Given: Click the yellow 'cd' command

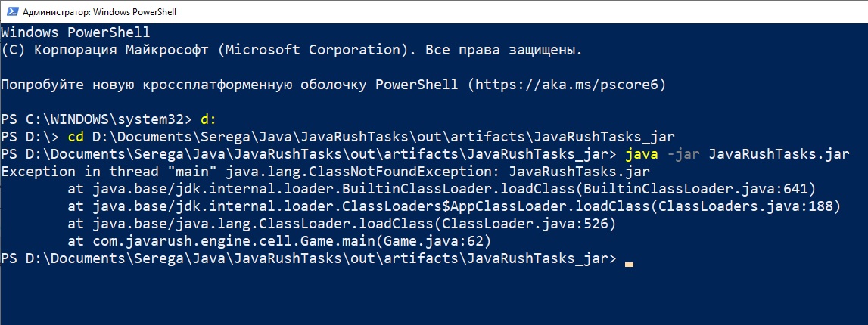Looking at the screenshot, I should [x=76, y=137].
